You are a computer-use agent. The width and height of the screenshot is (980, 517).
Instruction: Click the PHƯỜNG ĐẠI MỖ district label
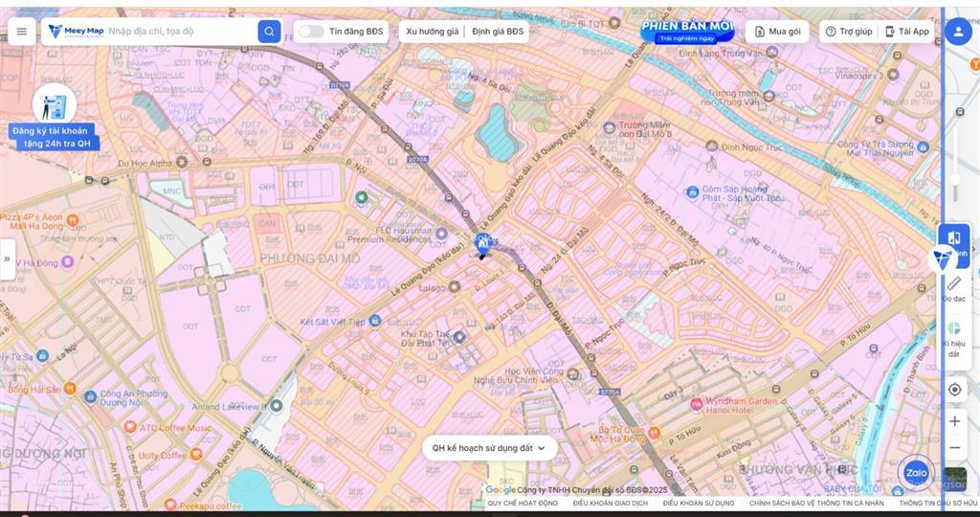(x=310, y=258)
